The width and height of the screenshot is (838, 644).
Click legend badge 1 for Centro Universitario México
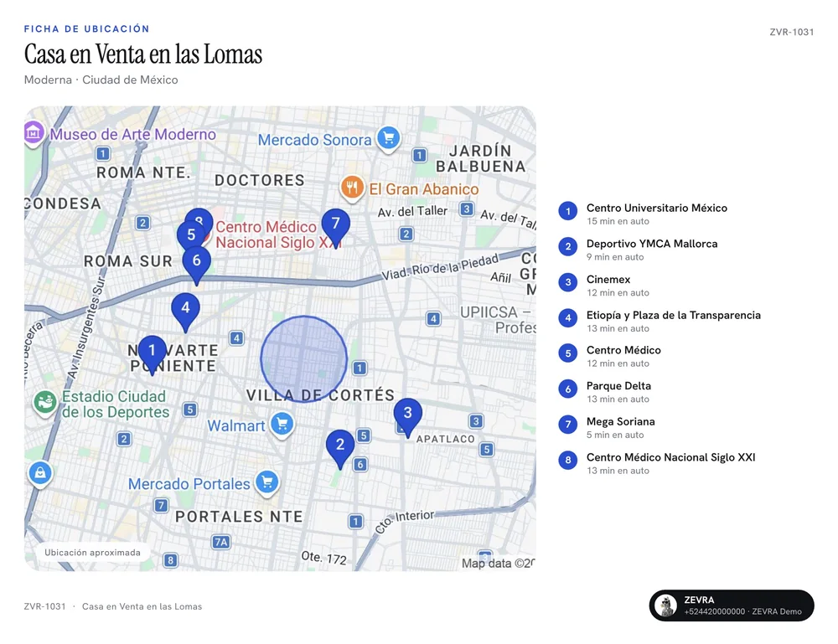point(568,211)
